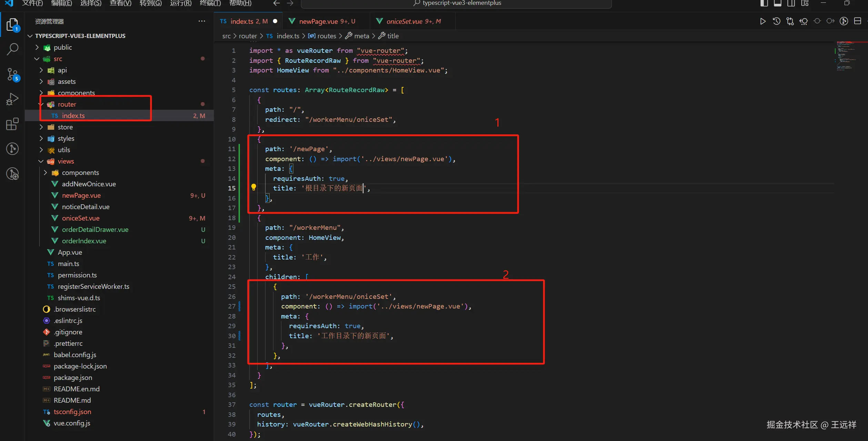Click the routes breadcrumb segment
The width and height of the screenshot is (868, 441).
pyautogui.click(x=326, y=36)
